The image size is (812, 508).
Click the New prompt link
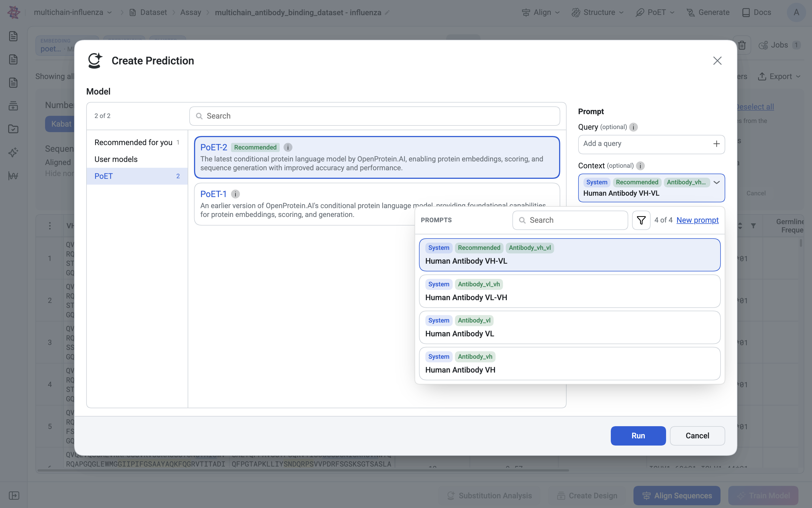tap(697, 220)
